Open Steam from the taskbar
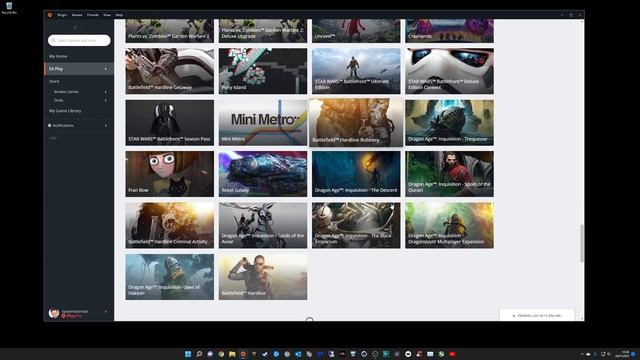This screenshot has width=640, height=360. pyautogui.click(x=265, y=354)
